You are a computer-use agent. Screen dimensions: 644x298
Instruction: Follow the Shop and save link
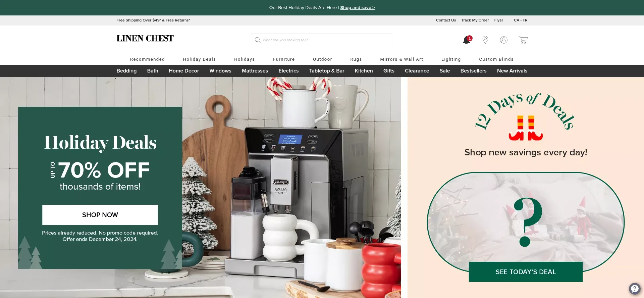(357, 8)
